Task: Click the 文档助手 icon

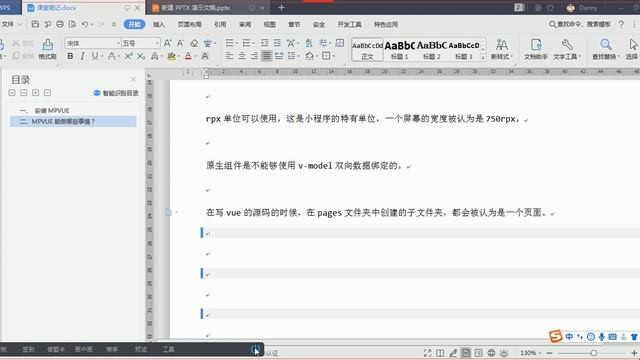Action: [536, 49]
